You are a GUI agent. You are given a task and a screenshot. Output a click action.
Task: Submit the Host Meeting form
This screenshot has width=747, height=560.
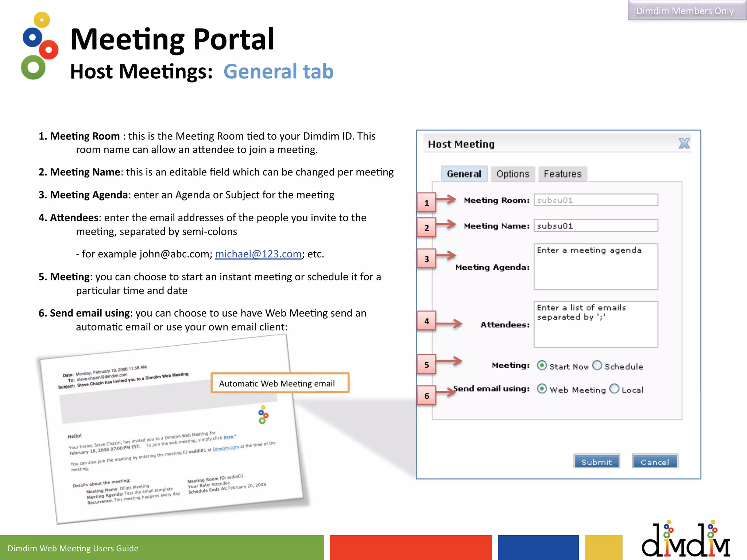(x=597, y=461)
